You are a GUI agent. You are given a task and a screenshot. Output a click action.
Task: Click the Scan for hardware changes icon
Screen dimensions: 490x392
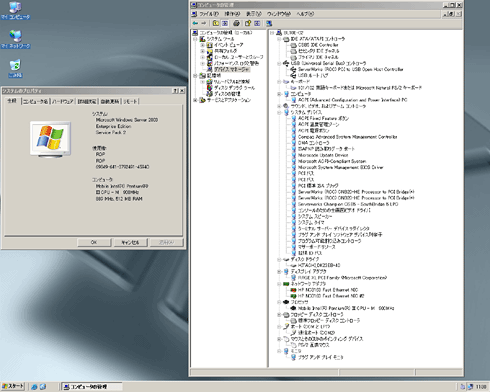(269, 23)
